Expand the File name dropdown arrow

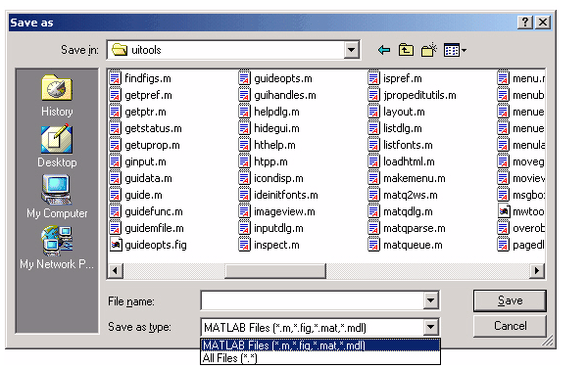coord(431,300)
